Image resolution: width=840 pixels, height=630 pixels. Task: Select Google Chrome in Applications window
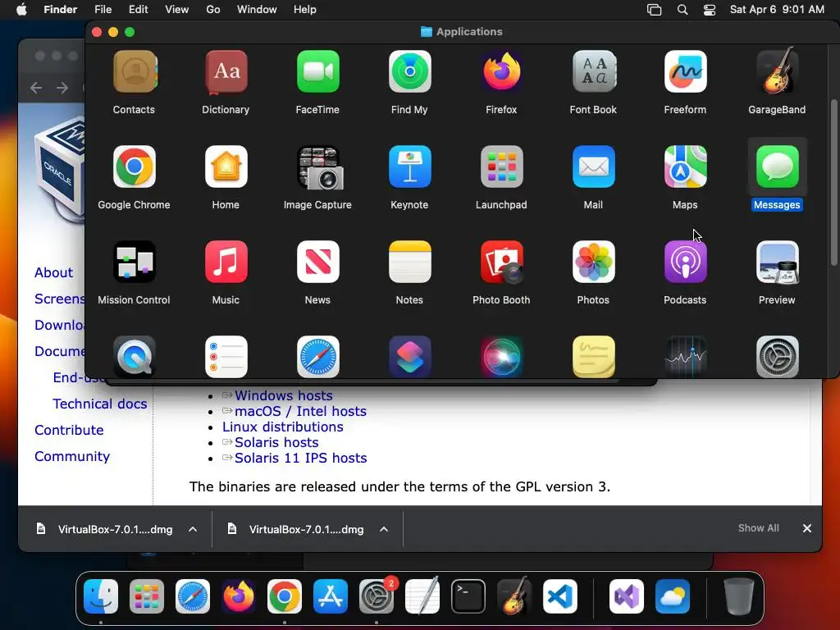click(134, 167)
